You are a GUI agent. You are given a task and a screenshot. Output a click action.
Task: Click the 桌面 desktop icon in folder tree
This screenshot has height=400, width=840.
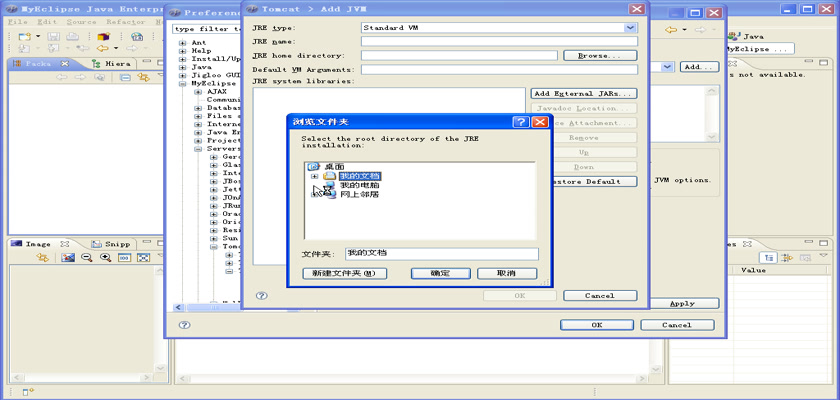pos(314,167)
